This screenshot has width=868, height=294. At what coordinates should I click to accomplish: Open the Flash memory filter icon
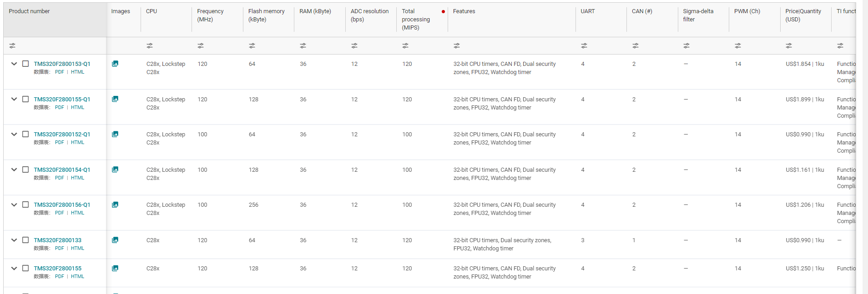click(252, 46)
